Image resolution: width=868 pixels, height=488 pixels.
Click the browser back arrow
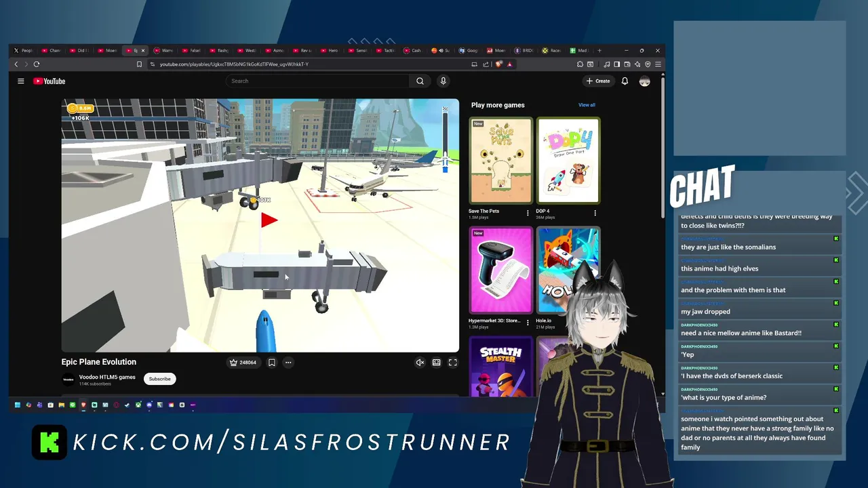point(16,64)
